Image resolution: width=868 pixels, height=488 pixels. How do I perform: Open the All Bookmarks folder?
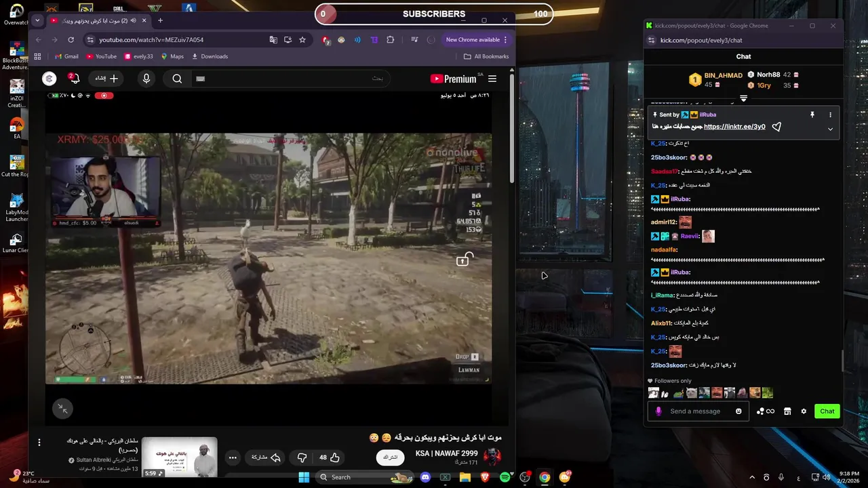pos(486,56)
